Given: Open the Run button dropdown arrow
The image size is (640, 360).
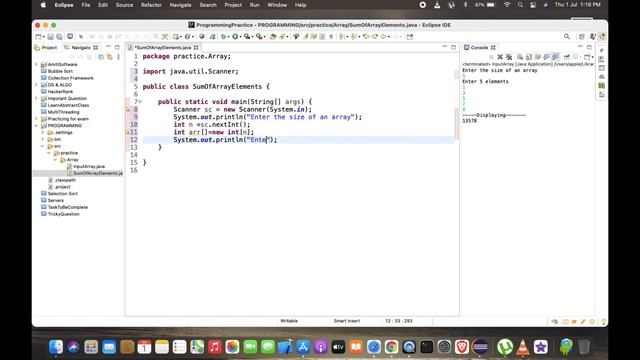Looking at the screenshot, I should point(240,37).
